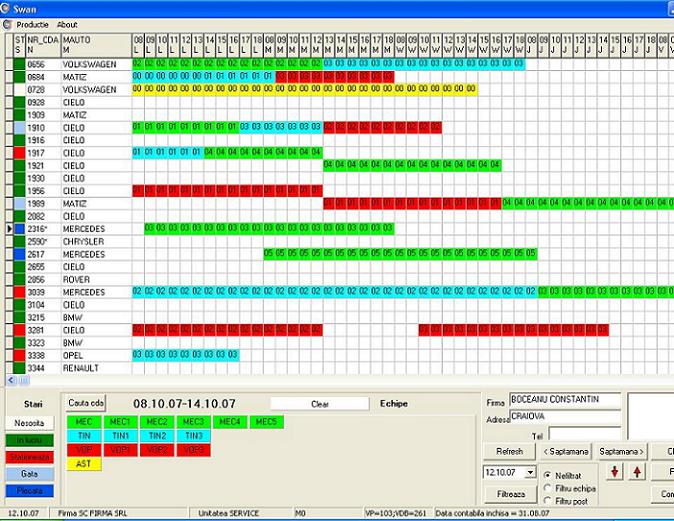Go to previous week with < Saptamana button
Screen dimensions: 674x521
(565, 451)
